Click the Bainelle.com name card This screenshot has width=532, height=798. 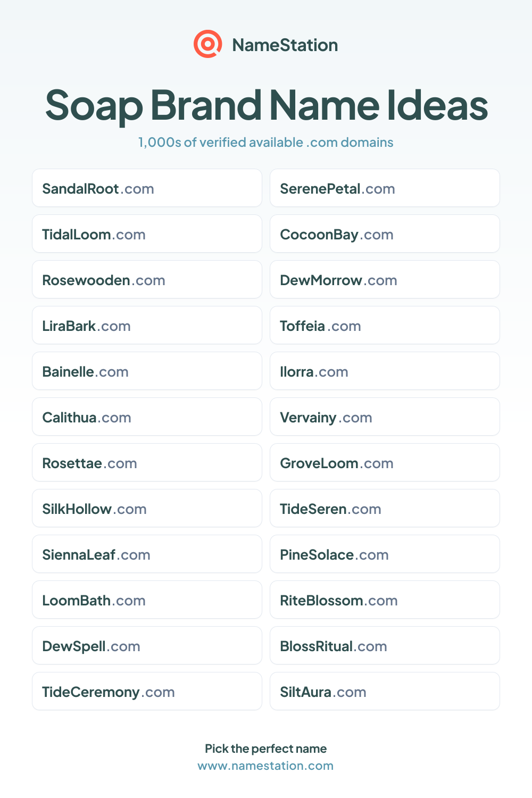[x=147, y=371]
